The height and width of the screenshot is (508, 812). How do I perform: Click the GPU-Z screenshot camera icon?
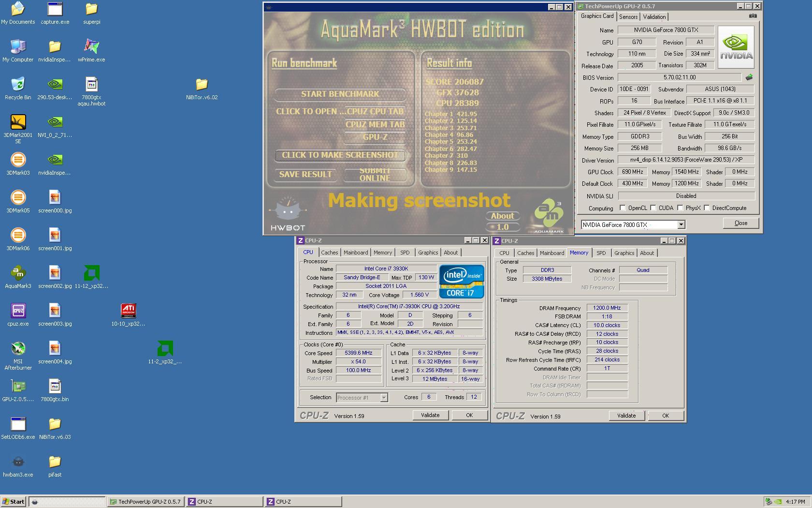point(753,16)
